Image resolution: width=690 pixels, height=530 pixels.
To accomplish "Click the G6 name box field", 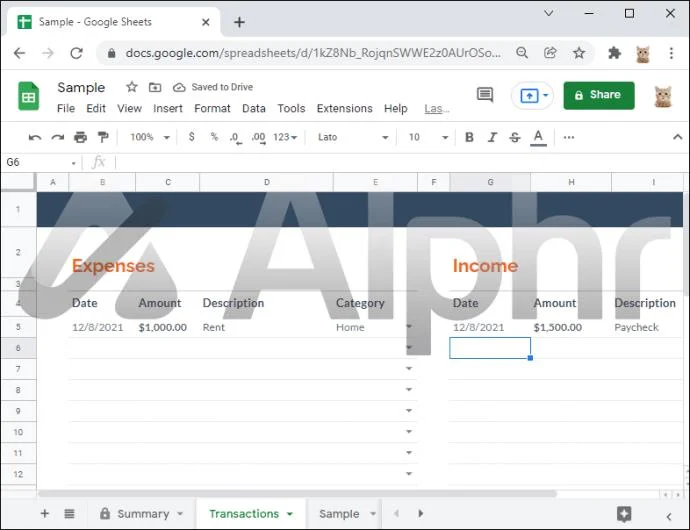I will pyautogui.click(x=40, y=162).
